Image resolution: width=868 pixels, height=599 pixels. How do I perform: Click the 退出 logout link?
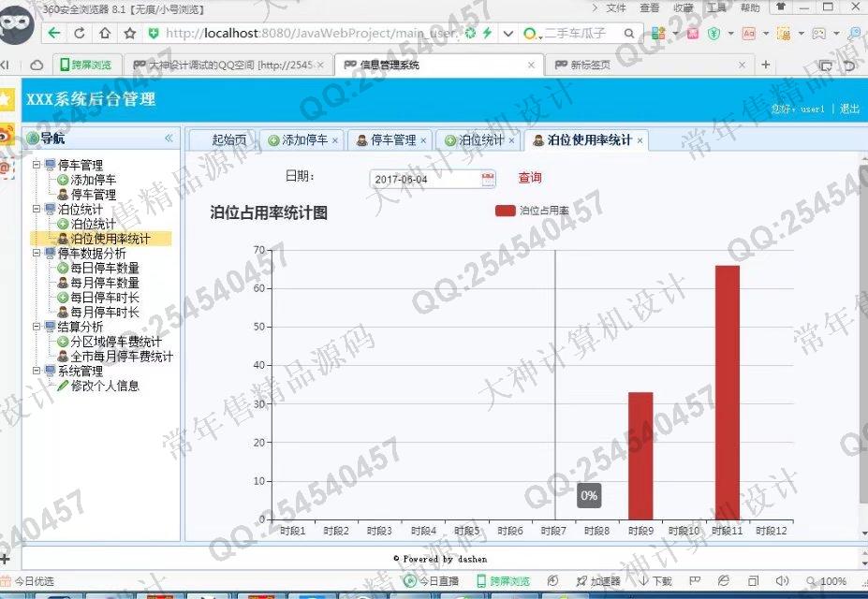tap(848, 109)
